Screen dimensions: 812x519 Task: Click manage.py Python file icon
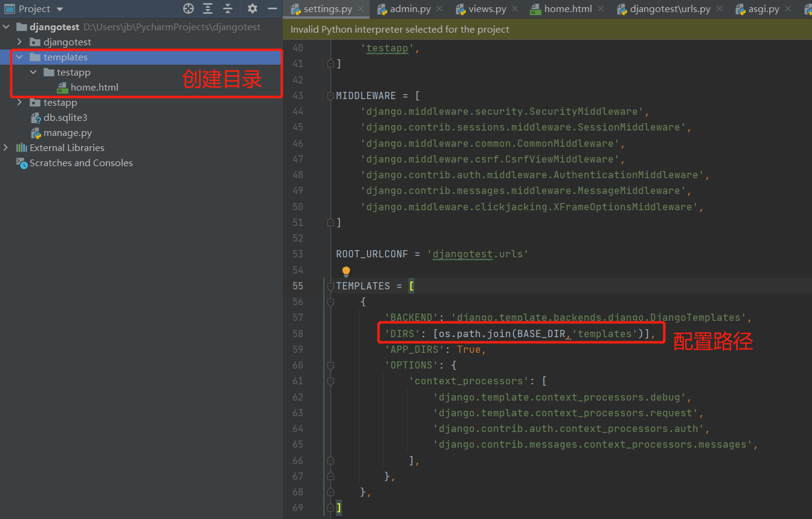coord(36,132)
